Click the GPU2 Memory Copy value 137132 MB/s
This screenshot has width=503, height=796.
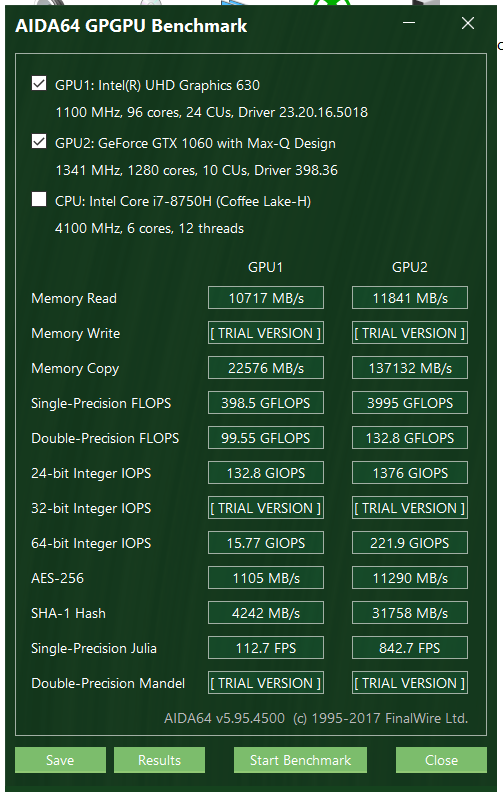410,368
